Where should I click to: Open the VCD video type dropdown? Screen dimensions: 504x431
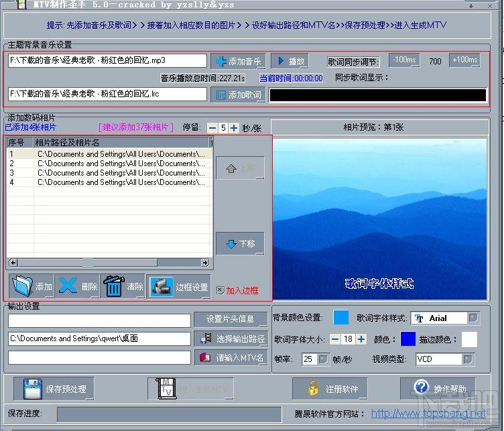click(x=468, y=359)
